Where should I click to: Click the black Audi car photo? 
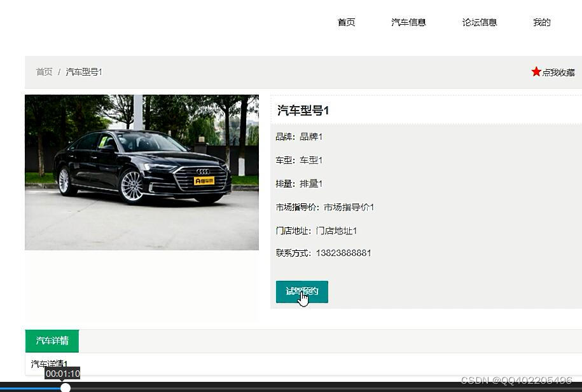tap(141, 172)
